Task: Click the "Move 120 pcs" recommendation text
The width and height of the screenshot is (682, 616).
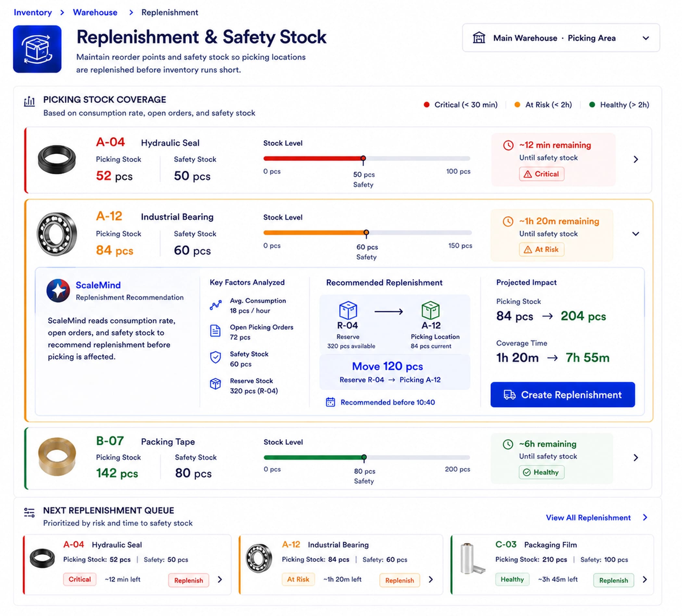Action: point(387,366)
